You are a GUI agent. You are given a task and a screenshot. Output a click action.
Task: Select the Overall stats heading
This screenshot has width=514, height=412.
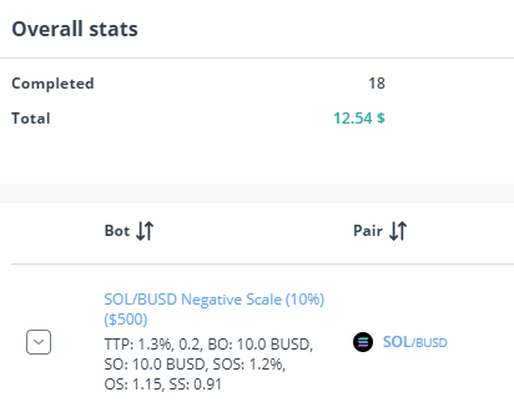75,29
